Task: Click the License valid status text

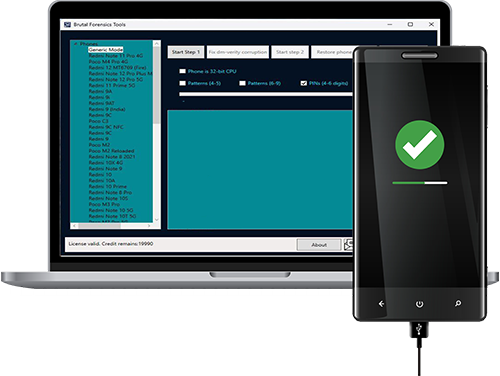Action: click(x=111, y=244)
